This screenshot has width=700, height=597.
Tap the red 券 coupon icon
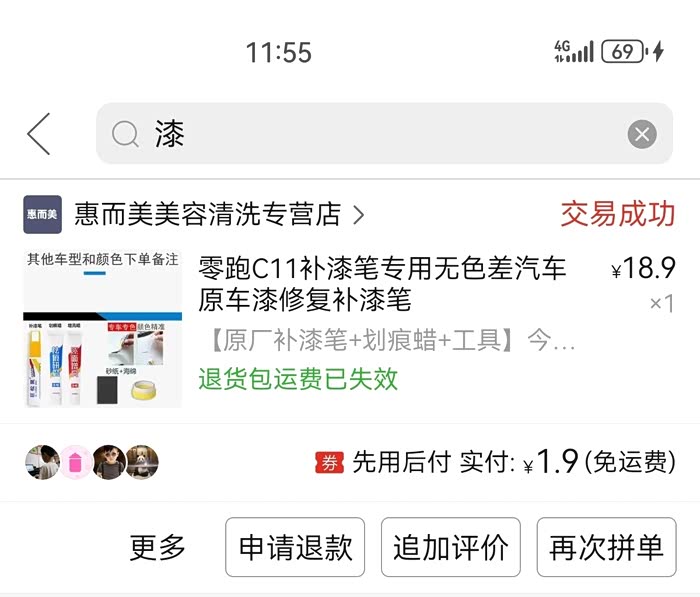[329, 463]
